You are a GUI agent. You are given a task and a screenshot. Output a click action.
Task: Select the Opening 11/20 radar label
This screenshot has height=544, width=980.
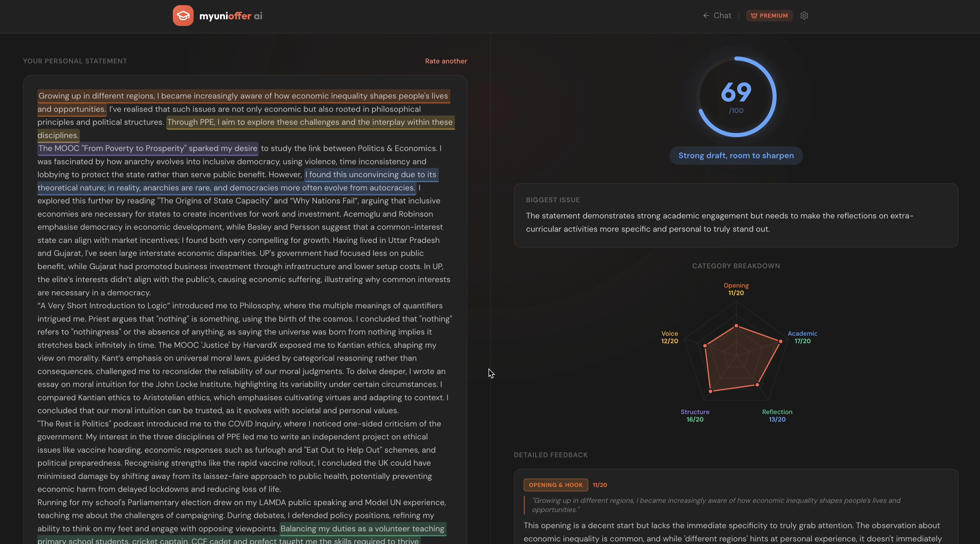click(x=736, y=289)
